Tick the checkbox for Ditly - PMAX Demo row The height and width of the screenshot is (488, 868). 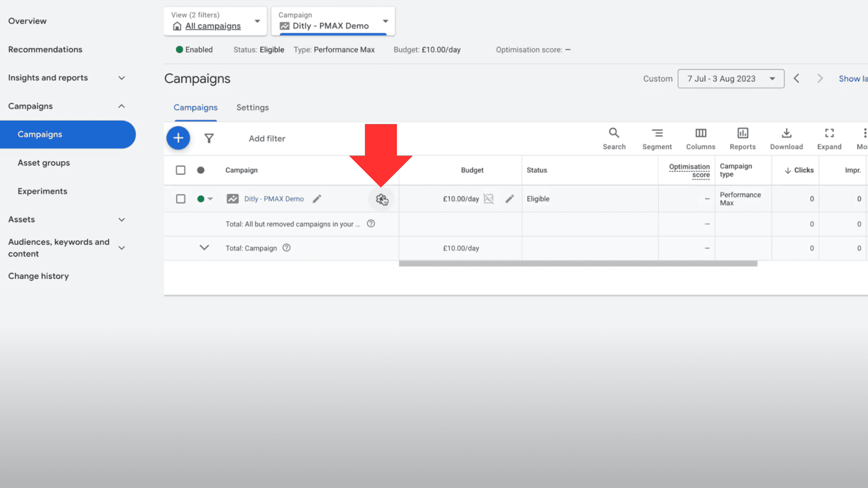pyautogui.click(x=180, y=199)
